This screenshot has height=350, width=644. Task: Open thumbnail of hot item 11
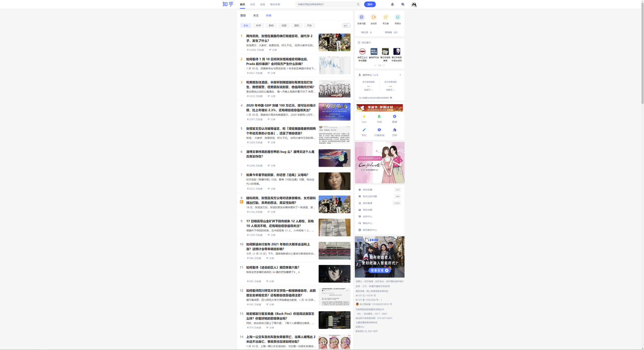pos(335,274)
